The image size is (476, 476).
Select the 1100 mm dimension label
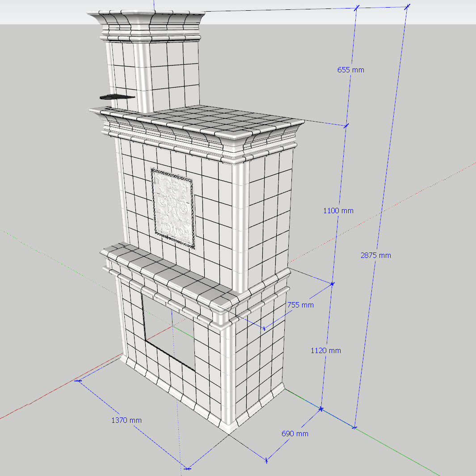(x=338, y=211)
